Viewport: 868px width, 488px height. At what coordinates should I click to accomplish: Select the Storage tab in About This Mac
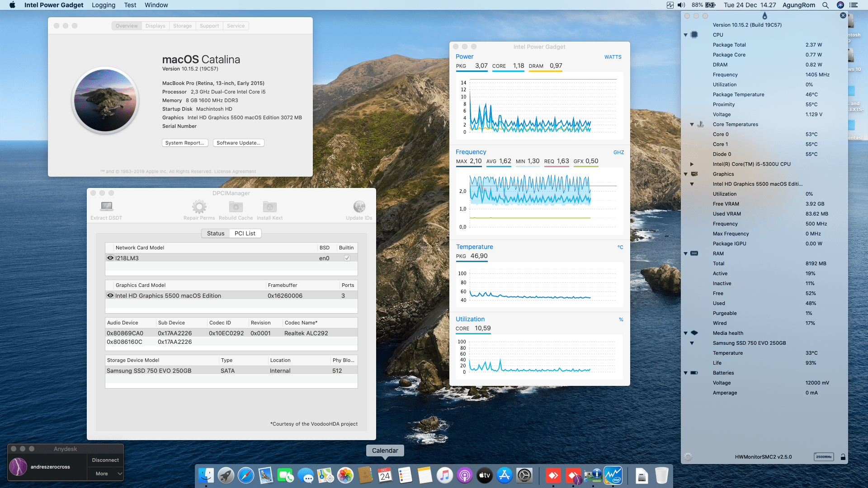(182, 26)
